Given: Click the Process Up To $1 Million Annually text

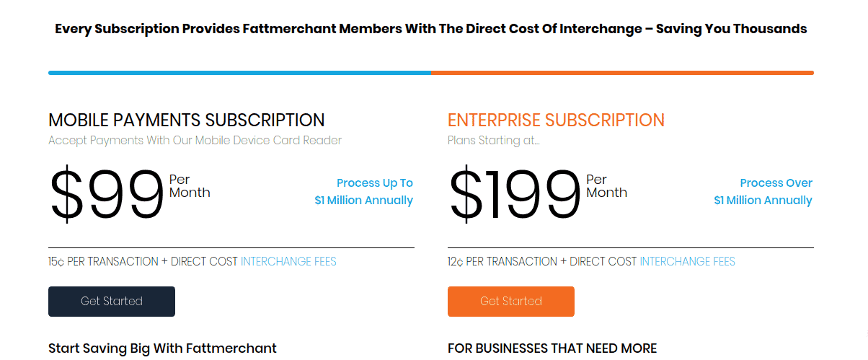Looking at the screenshot, I should [x=364, y=192].
